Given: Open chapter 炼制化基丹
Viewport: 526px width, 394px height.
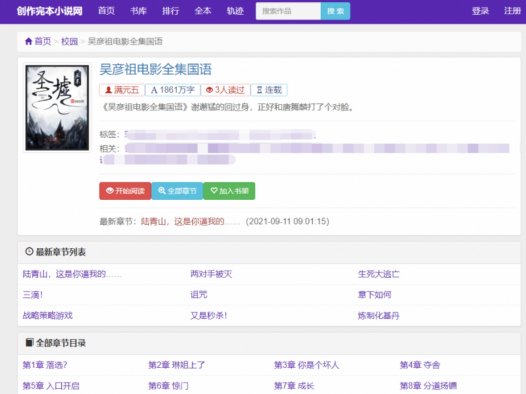Looking at the screenshot, I should [x=378, y=316].
